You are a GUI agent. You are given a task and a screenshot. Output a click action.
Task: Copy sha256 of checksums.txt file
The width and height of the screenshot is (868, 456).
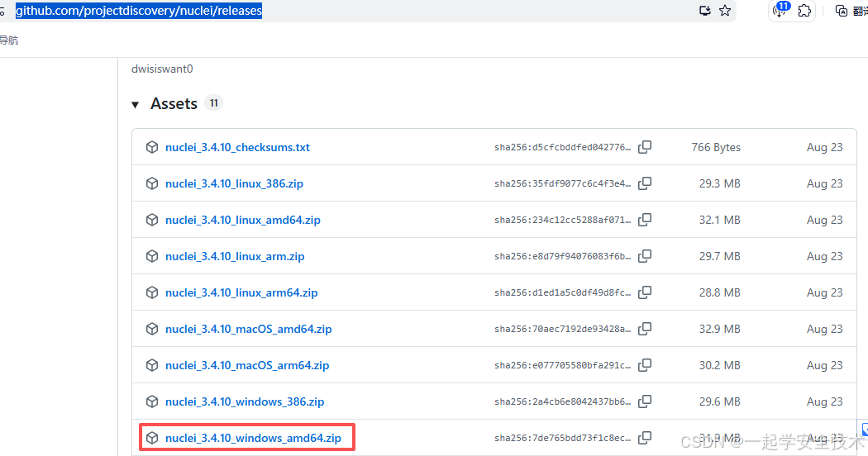(x=645, y=147)
